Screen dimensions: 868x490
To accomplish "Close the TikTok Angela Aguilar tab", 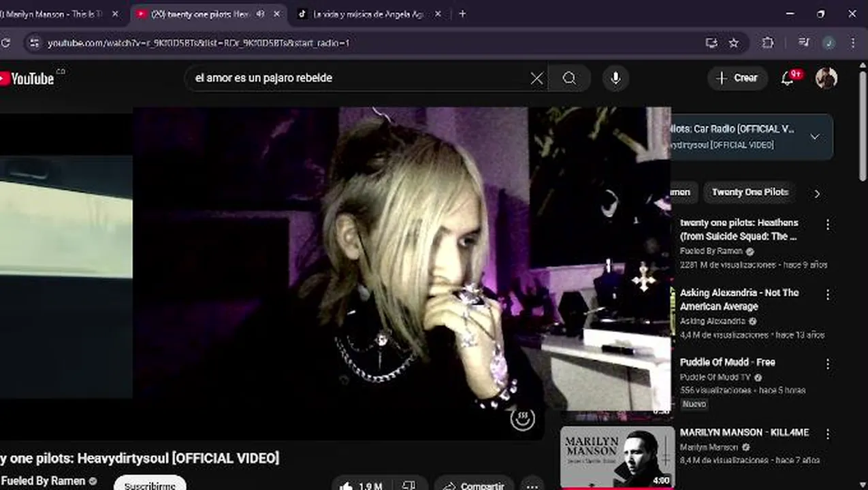I will tap(438, 14).
